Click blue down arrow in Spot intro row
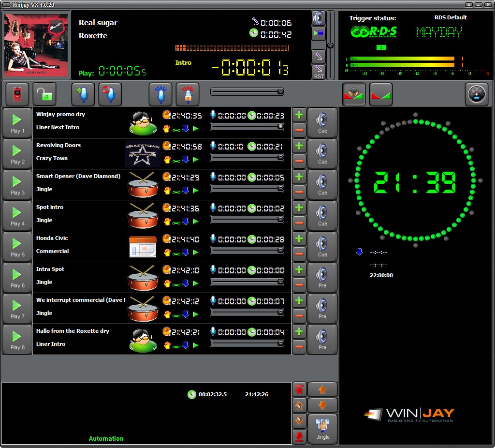Image resolution: width=495 pixels, height=448 pixels. 186,222
